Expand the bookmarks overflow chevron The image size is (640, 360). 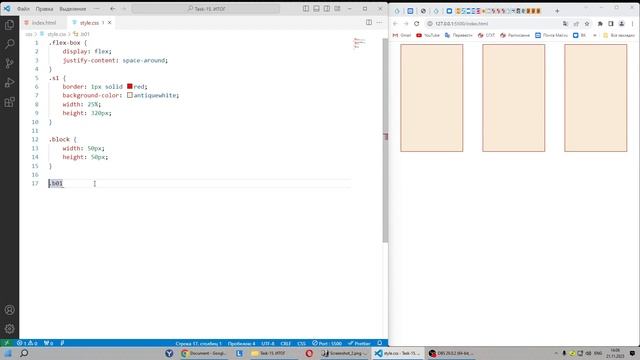[595, 36]
